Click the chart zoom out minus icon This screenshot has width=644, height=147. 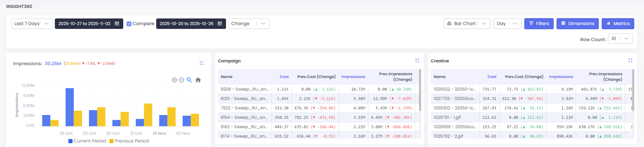coord(181,80)
